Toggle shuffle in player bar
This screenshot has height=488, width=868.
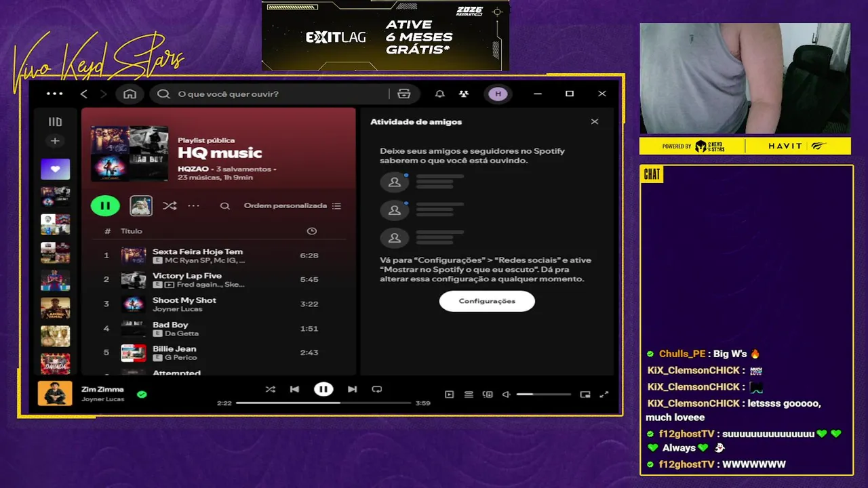tap(270, 389)
